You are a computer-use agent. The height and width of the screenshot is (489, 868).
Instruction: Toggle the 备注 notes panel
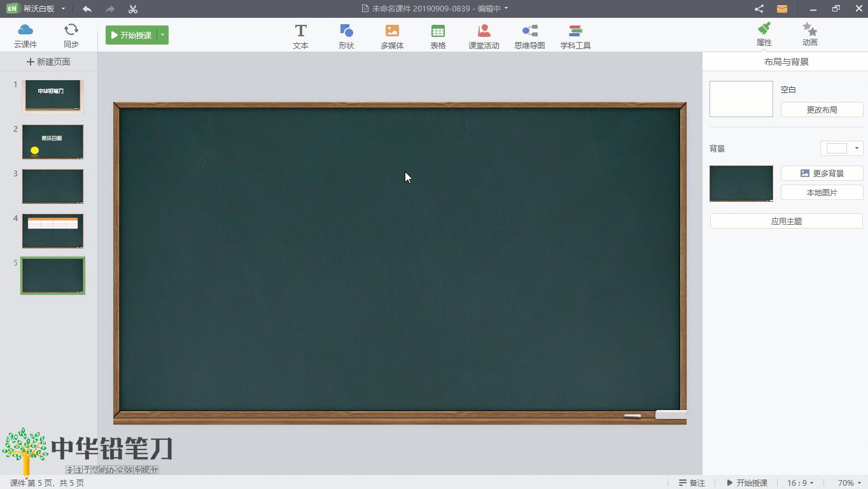point(692,483)
